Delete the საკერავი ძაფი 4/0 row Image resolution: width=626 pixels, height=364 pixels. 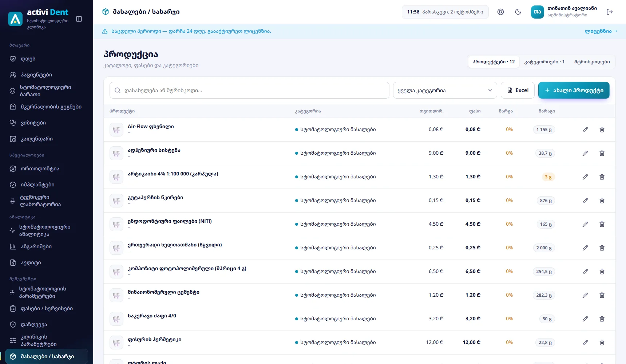[602, 319]
